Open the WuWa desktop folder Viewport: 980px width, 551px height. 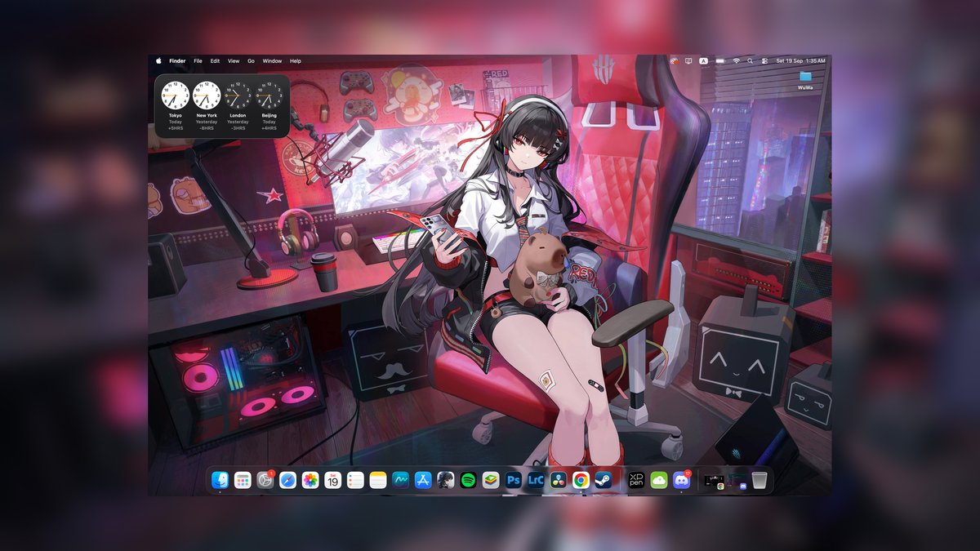[806, 80]
